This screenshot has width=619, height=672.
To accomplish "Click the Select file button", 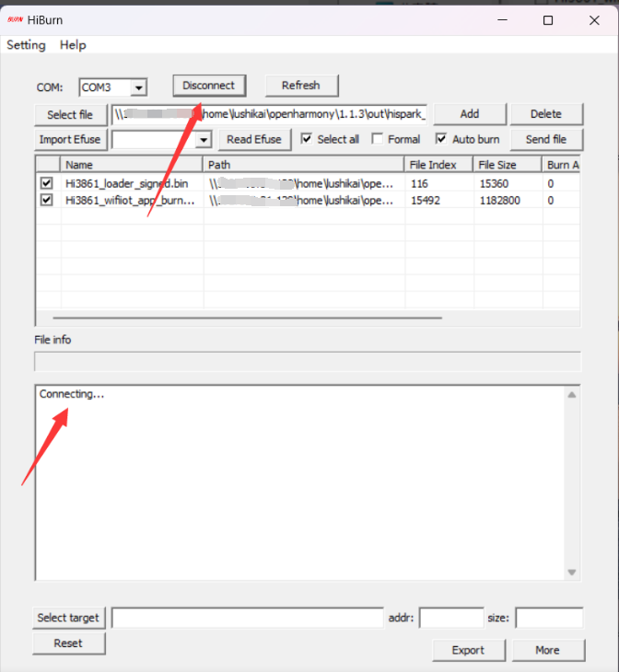I will coord(70,115).
